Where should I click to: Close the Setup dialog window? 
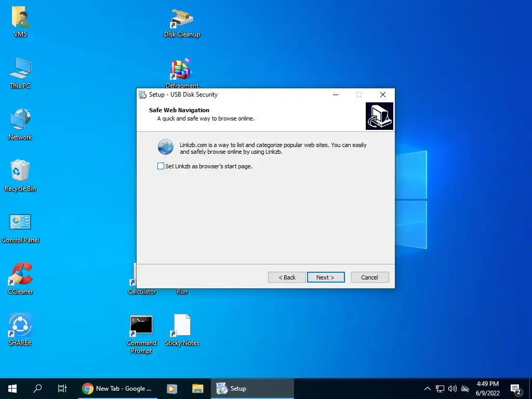pyautogui.click(x=383, y=95)
